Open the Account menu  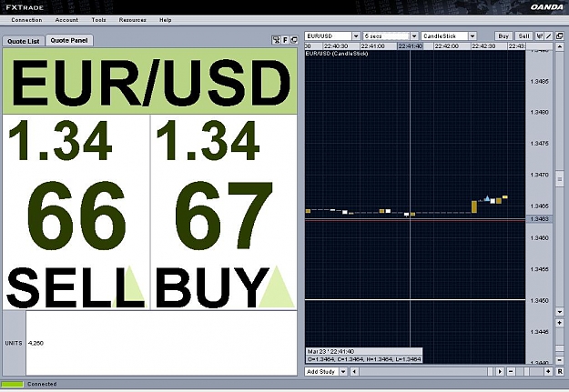coord(66,20)
